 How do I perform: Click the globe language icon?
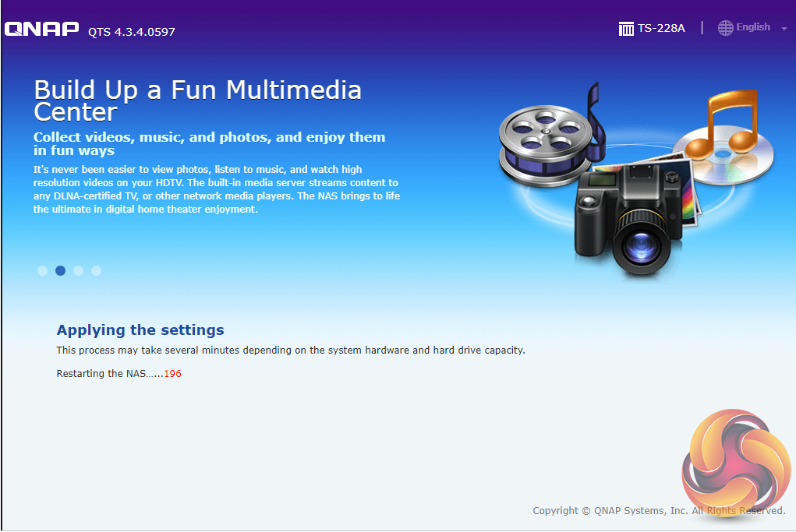coord(725,28)
